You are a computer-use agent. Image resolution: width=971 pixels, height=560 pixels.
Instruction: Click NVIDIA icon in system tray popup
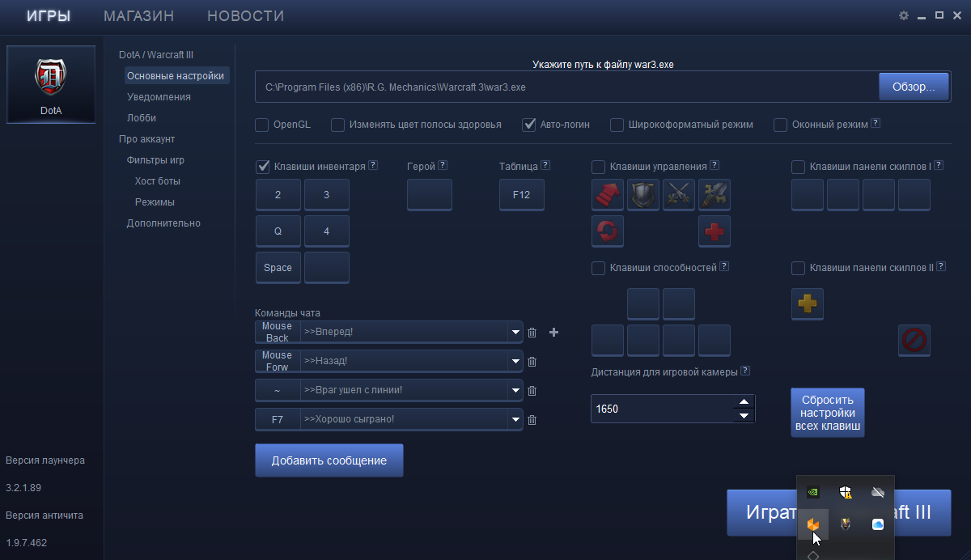coord(813,491)
